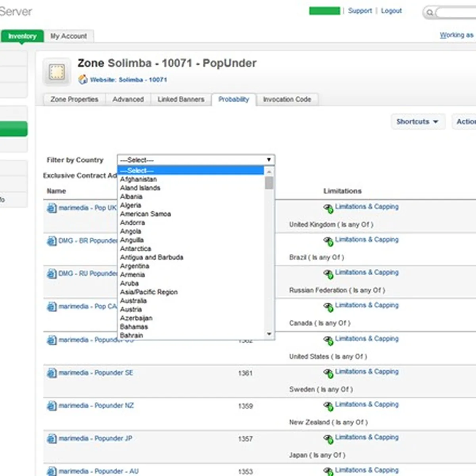Click the country list scroll up arrow
476x476 pixels.
click(269, 171)
